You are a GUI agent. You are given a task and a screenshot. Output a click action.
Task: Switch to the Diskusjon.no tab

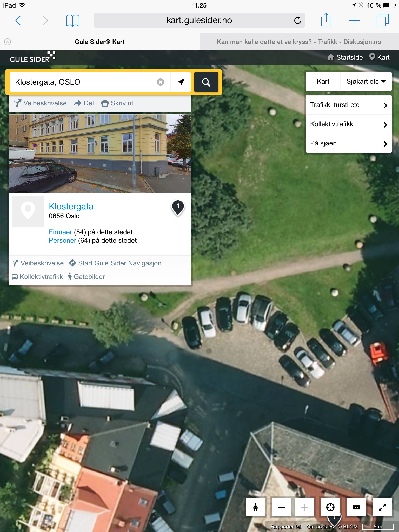pyautogui.click(x=299, y=42)
